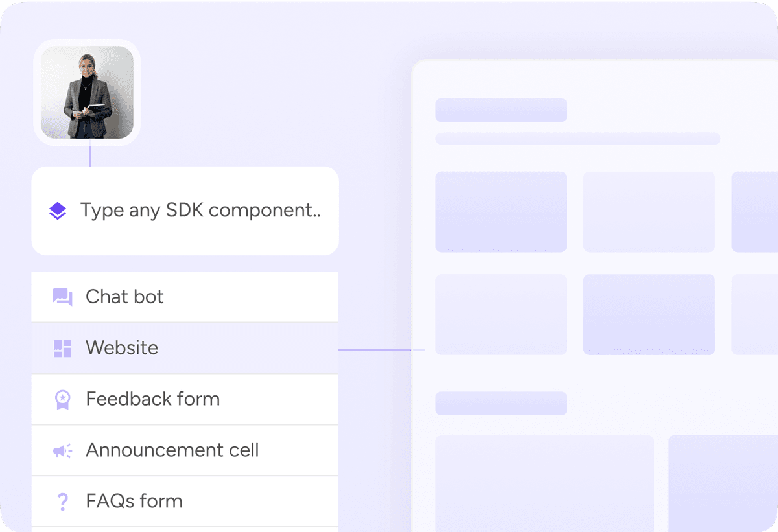Click the profile photo of the woman
This screenshot has width=778, height=532.
click(x=87, y=92)
